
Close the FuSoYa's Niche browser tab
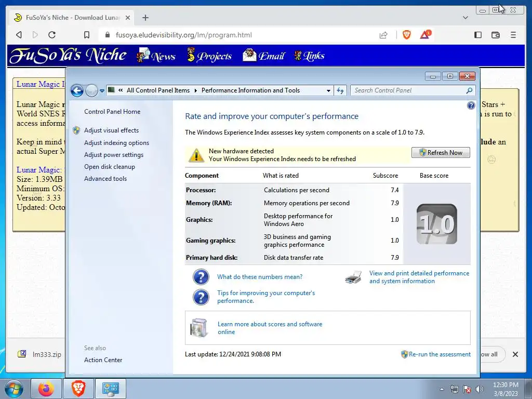click(x=128, y=18)
